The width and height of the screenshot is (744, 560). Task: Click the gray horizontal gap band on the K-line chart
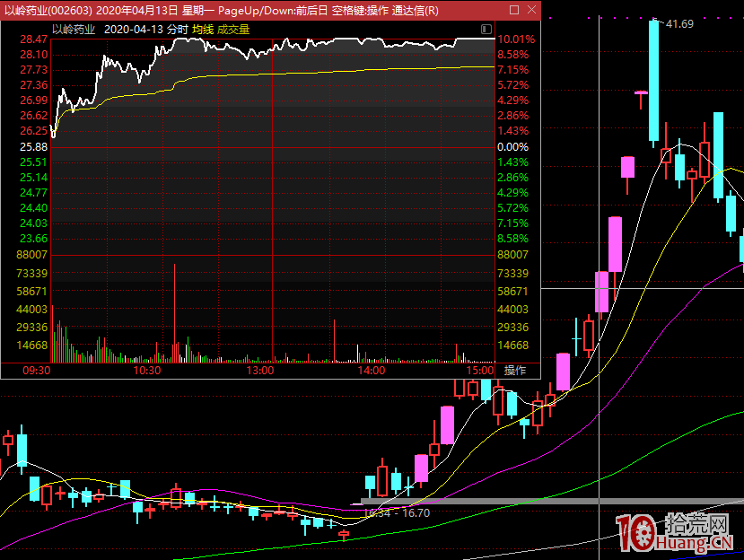tap(552, 501)
